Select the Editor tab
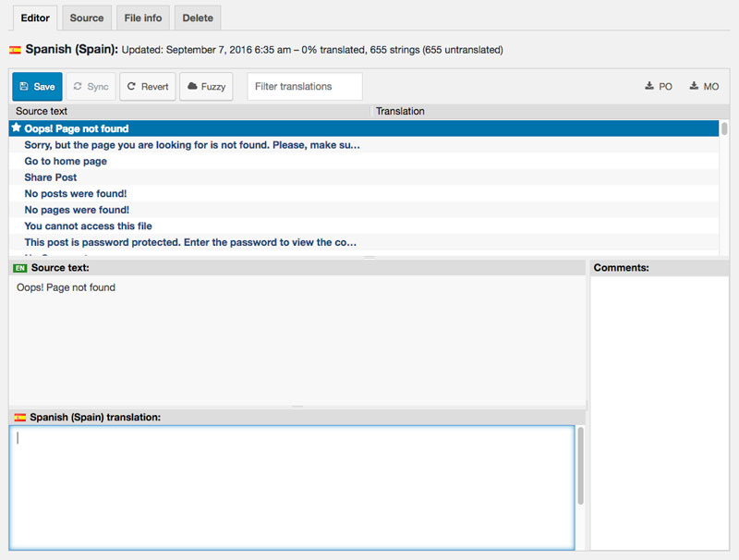This screenshot has height=560, width=739. coord(35,18)
